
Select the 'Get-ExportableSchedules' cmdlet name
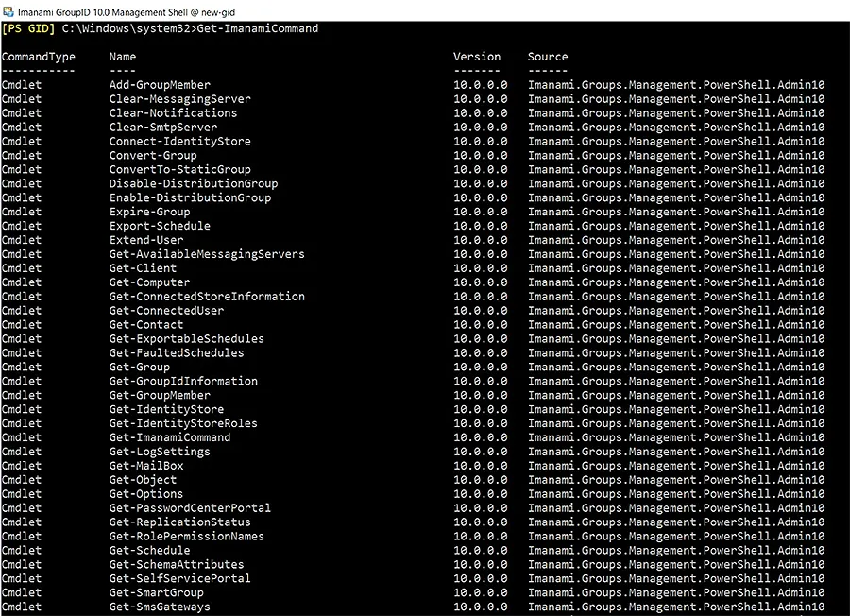pos(187,338)
